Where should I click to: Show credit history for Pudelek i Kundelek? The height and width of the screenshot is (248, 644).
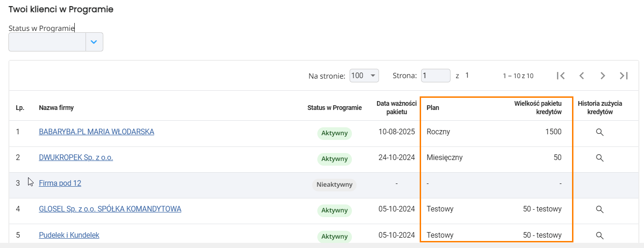pyautogui.click(x=600, y=235)
